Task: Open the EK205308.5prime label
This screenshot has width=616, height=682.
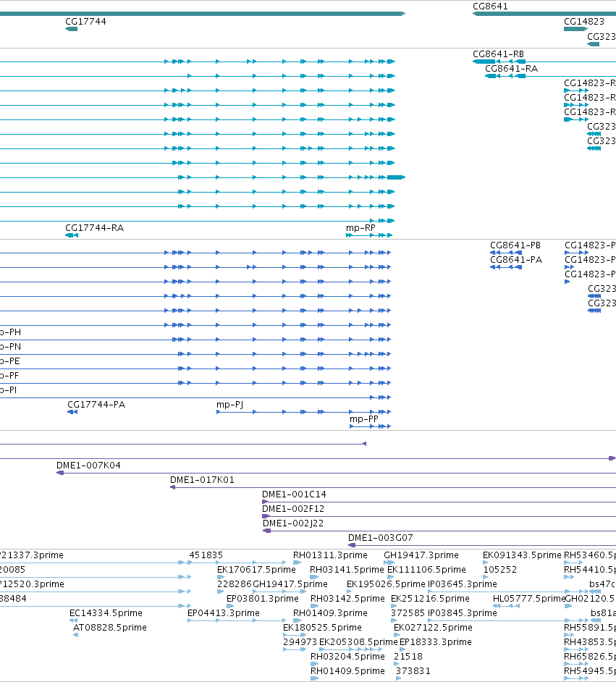Action: 358,642
